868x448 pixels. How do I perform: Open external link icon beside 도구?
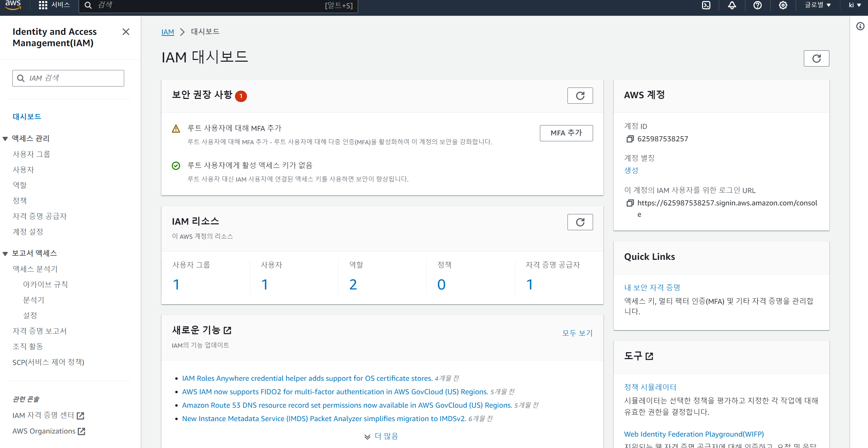pyautogui.click(x=649, y=356)
